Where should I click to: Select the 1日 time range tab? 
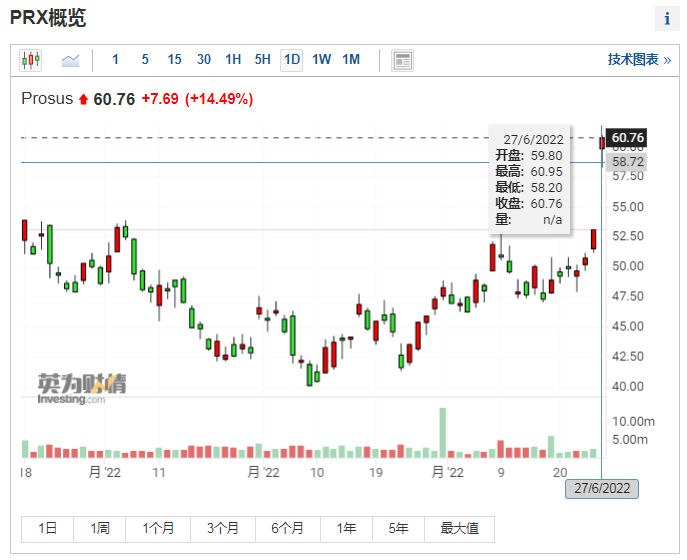pyautogui.click(x=47, y=529)
